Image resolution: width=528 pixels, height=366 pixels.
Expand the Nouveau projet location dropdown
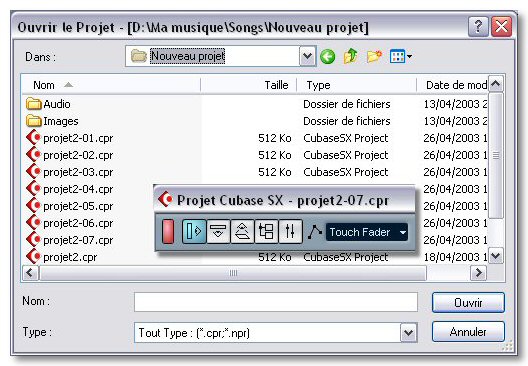[x=307, y=56]
